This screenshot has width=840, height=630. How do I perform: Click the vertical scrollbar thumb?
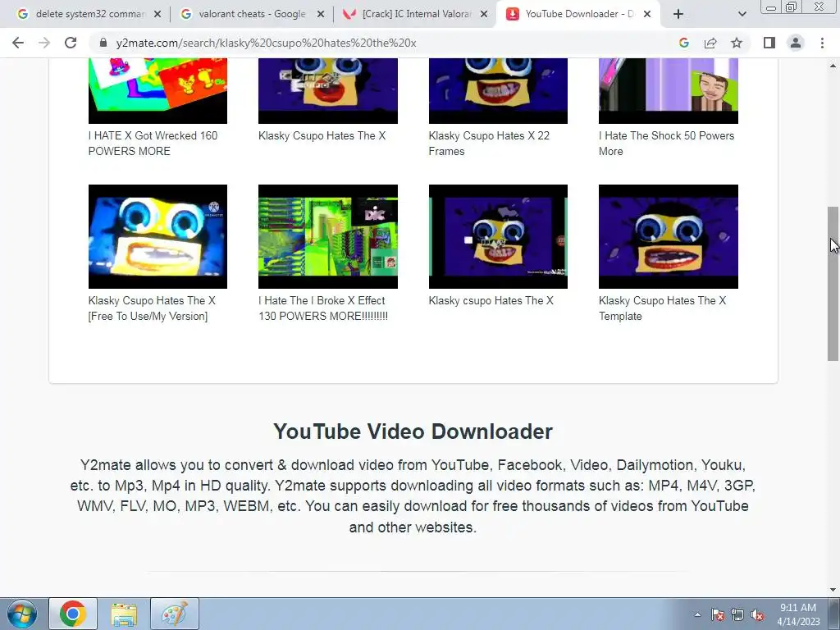click(833, 283)
